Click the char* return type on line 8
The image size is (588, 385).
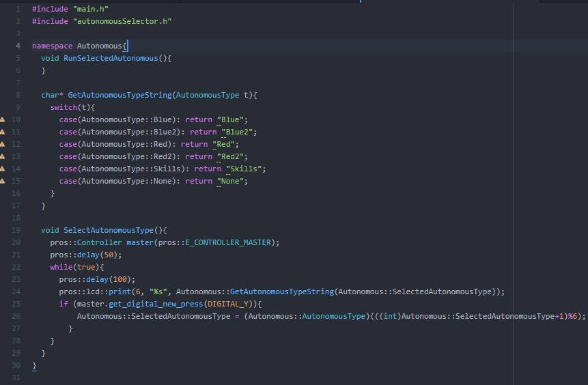(x=52, y=95)
